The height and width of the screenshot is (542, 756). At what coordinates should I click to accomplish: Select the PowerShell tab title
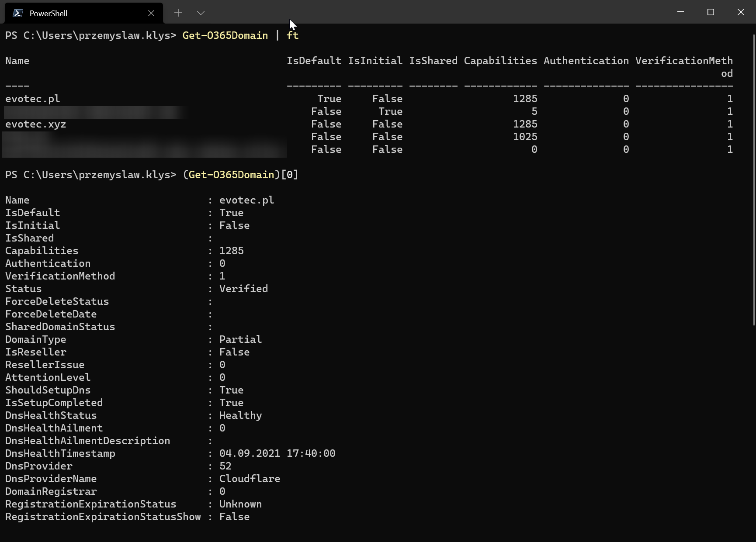(49, 13)
